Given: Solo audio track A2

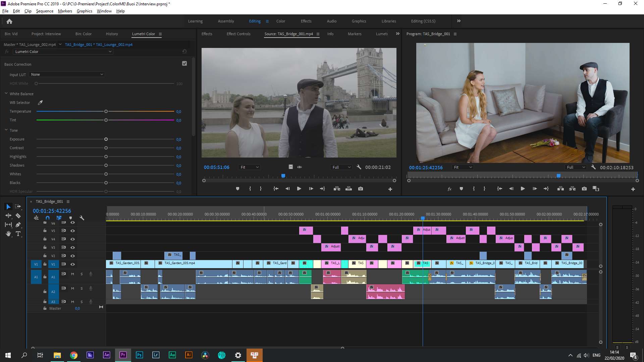Looking at the screenshot, I should pyautogui.click(x=82, y=288).
